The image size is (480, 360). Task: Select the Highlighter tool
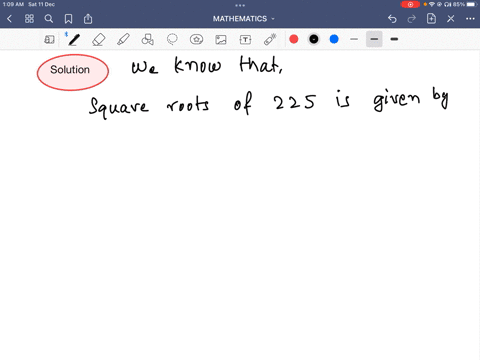123,40
